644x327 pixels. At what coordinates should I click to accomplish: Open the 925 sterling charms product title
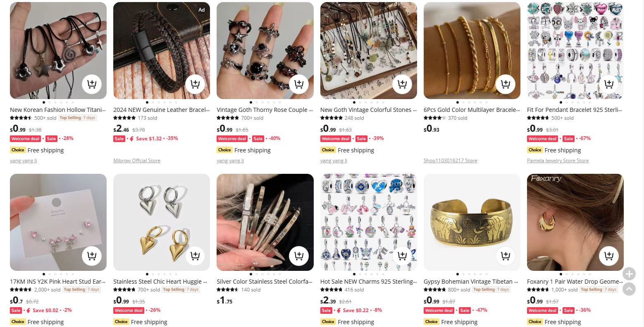(368, 282)
